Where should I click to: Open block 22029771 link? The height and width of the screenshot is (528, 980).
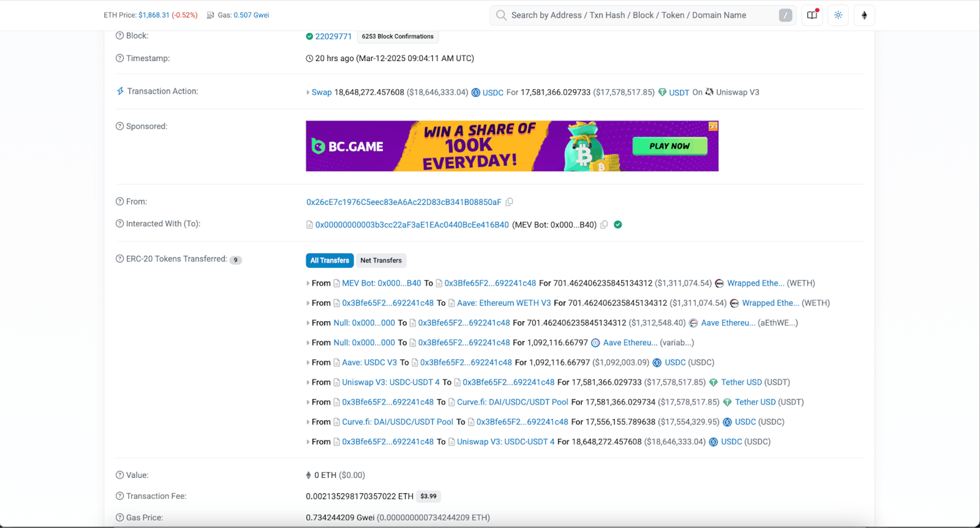[333, 36]
